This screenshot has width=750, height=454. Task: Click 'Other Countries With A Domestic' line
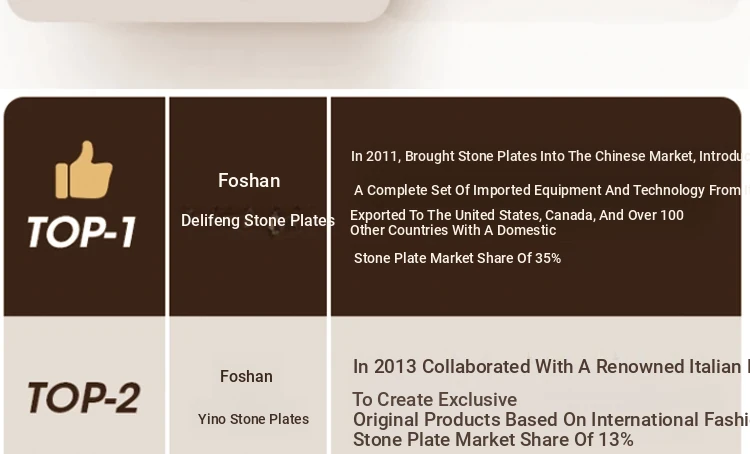452,230
